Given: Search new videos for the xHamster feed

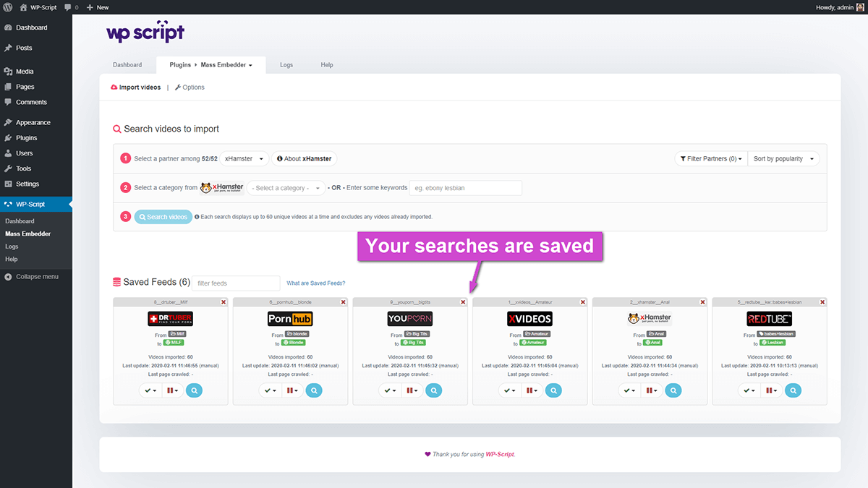Looking at the screenshot, I should pyautogui.click(x=673, y=390).
